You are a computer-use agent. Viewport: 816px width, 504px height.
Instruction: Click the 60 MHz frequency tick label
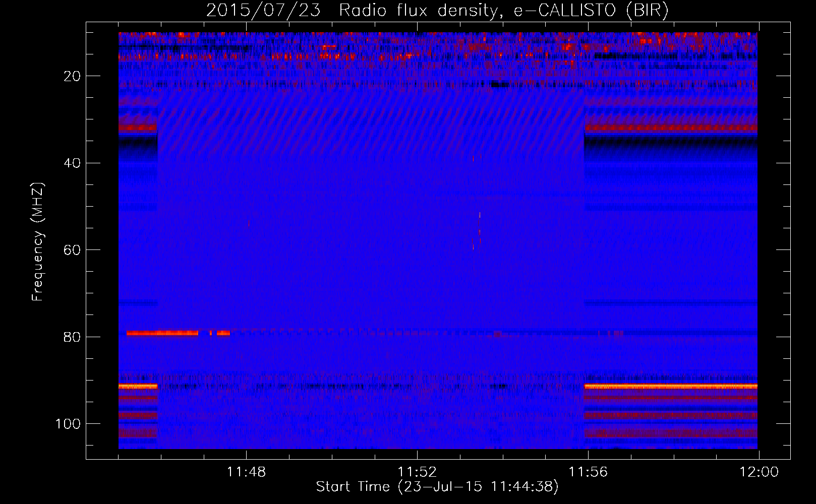[73, 250]
